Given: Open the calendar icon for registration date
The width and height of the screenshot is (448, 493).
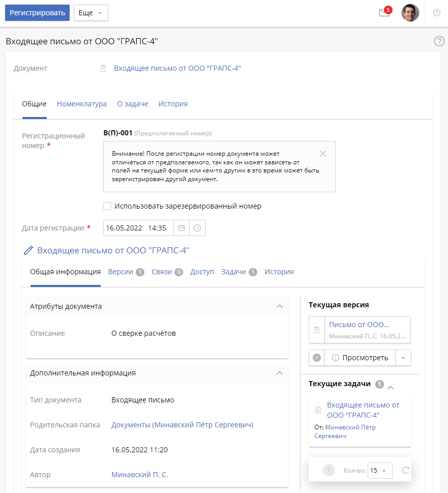Looking at the screenshot, I should (x=182, y=228).
